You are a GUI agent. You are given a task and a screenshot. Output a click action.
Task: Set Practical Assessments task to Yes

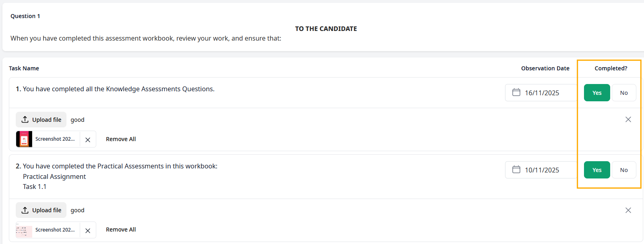click(596, 170)
